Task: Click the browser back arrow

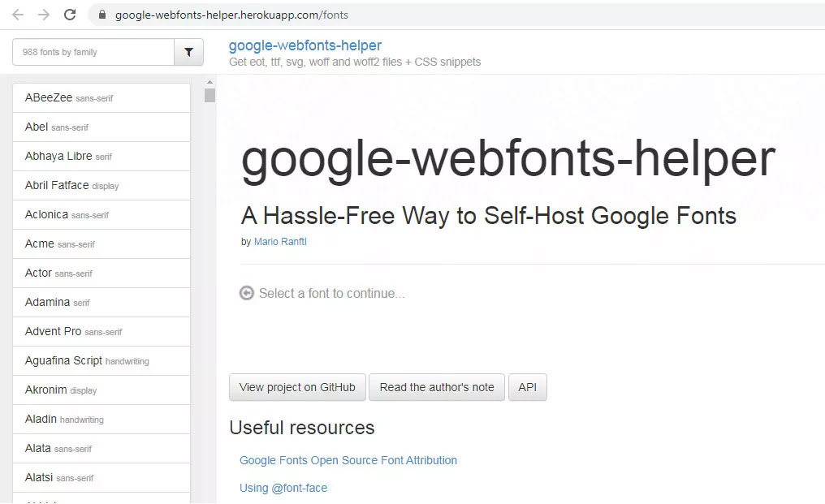Action: coord(17,15)
